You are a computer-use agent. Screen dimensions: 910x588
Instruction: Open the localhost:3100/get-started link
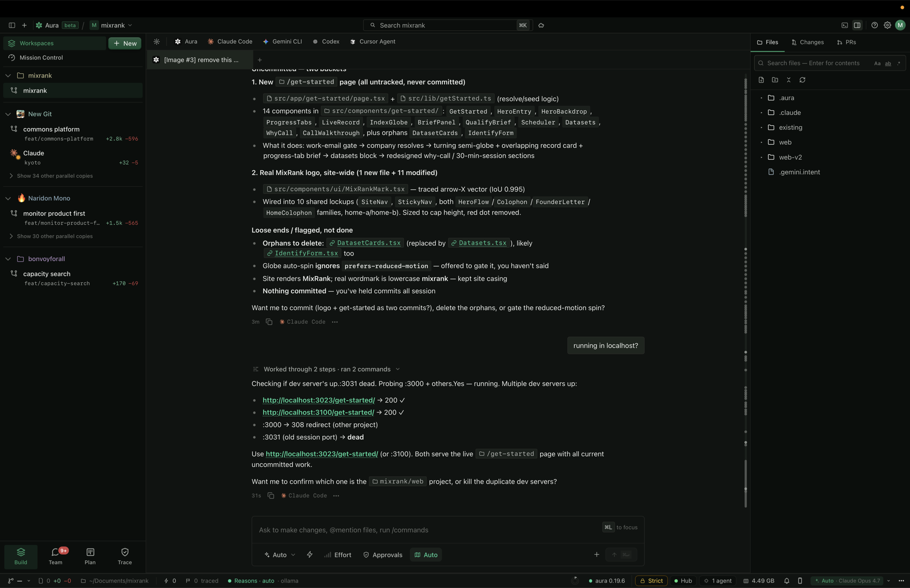pyautogui.click(x=318, y=412)
